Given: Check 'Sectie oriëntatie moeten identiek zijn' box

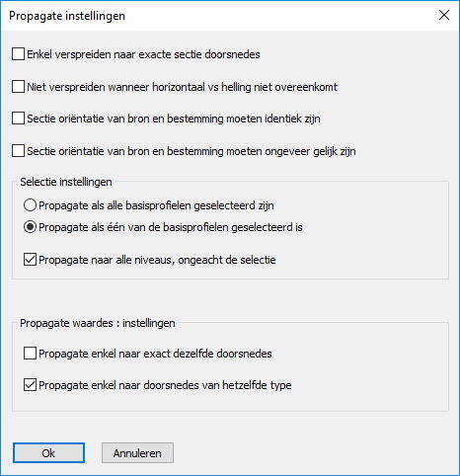Looking at the screenshot, I should tap(18, 119).
